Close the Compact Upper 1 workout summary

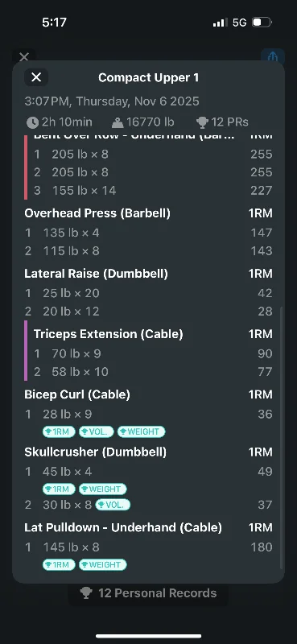pos(36,77)
